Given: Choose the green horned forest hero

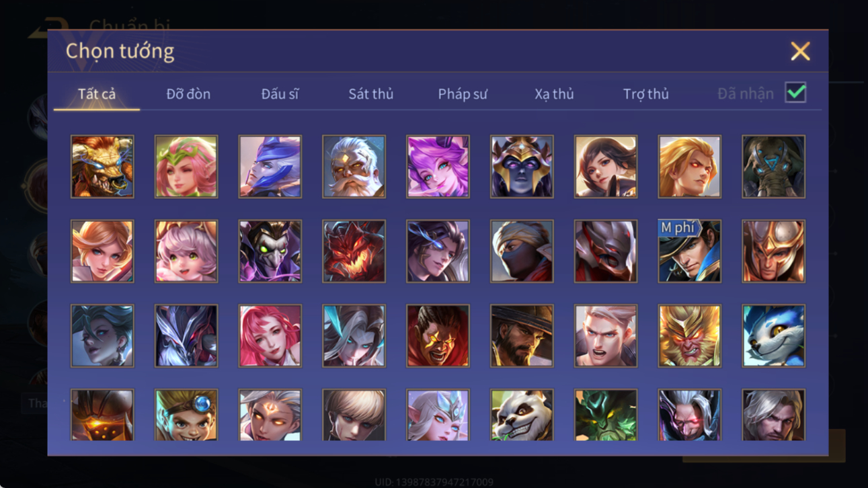Looking at the screenshot, I should point(605,415).
